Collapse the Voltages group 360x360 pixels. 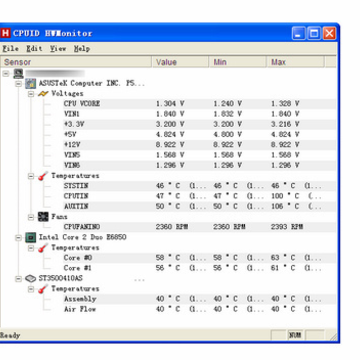[31, 94]
